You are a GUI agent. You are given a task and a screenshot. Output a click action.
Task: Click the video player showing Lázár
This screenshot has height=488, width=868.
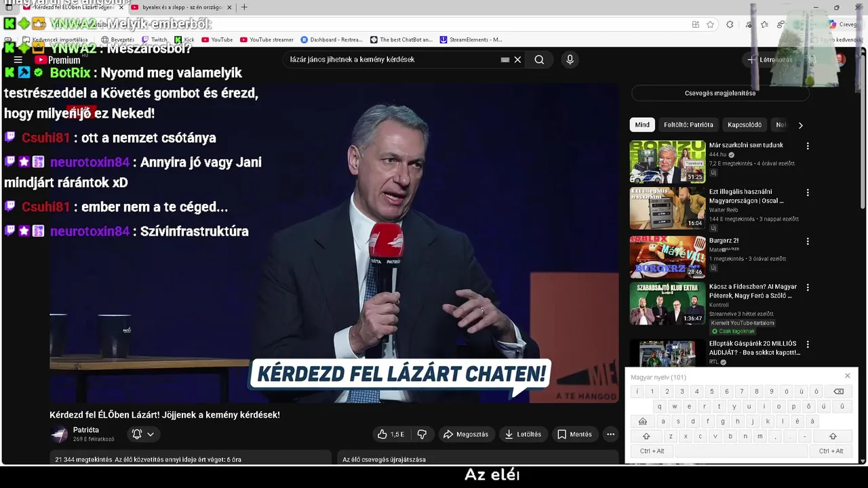334,244
